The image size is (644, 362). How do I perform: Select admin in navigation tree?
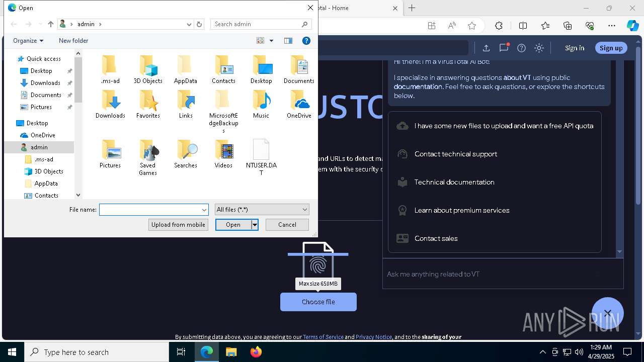[39, 147]
